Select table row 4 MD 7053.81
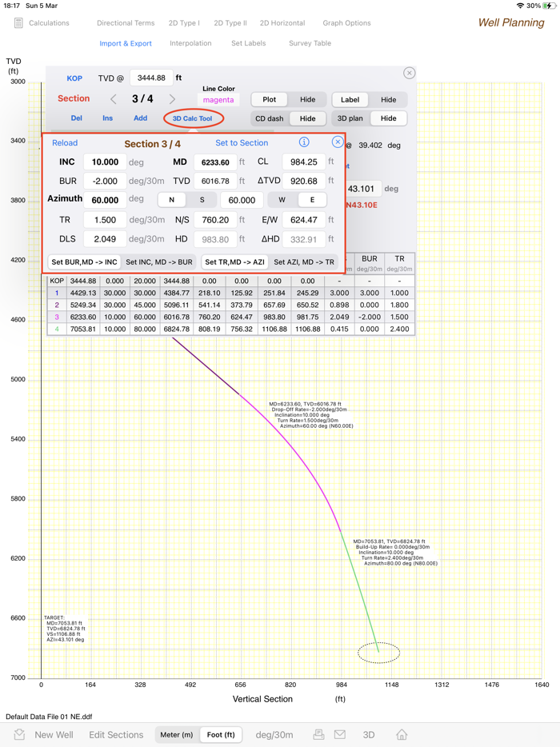The height and width of the screenshot is (747, 560). pyautogui.click(x=230, y=330)
